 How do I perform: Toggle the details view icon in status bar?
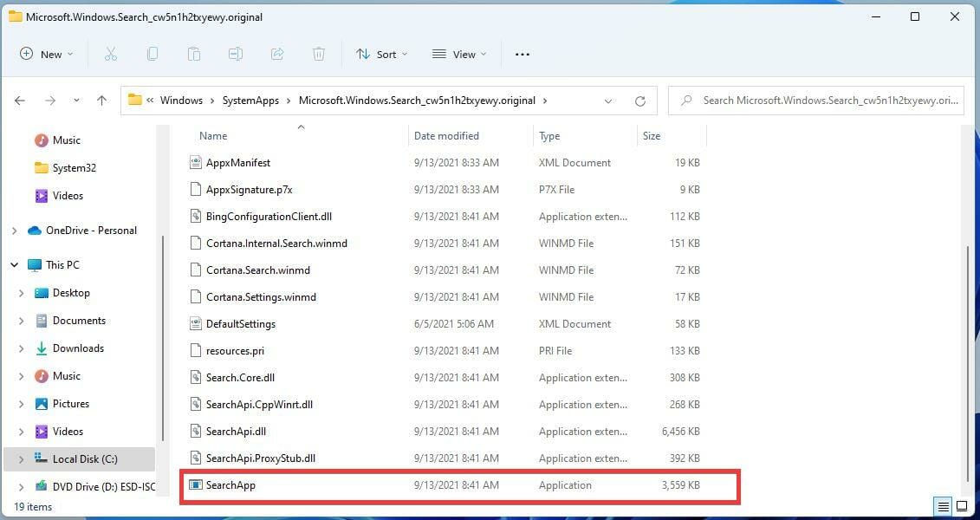coord(944,506)
